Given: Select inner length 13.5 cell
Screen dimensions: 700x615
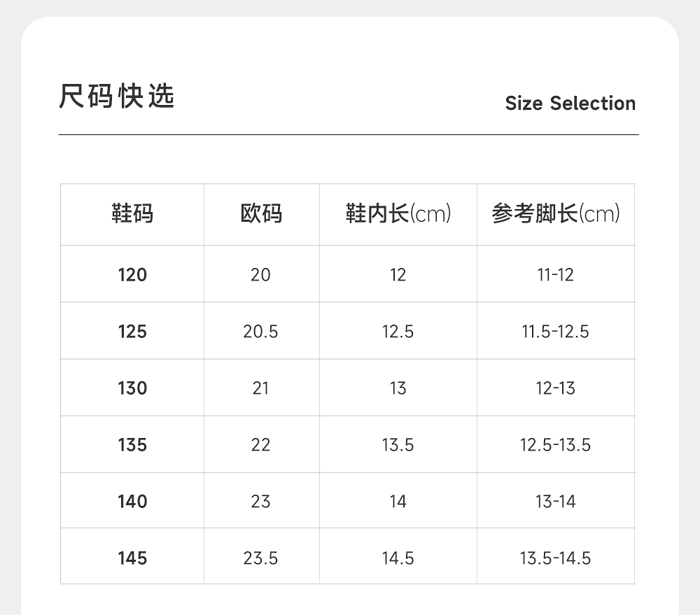Looking at the screenshot, I should click(398, 445).
